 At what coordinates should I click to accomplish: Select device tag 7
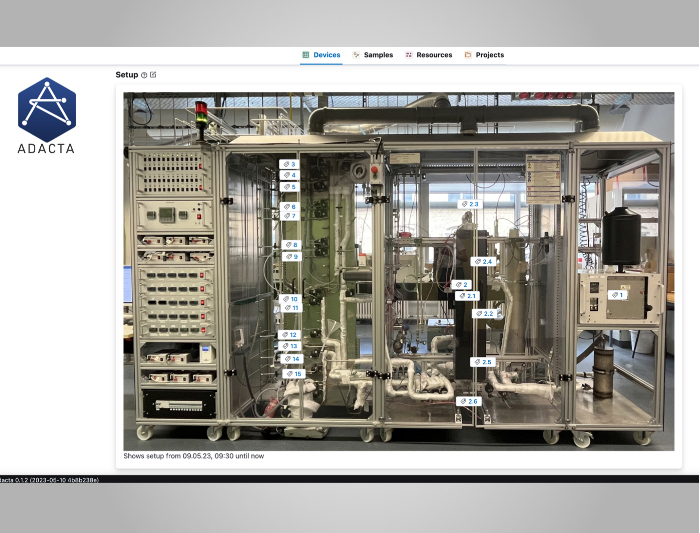(x=290, y=216)
